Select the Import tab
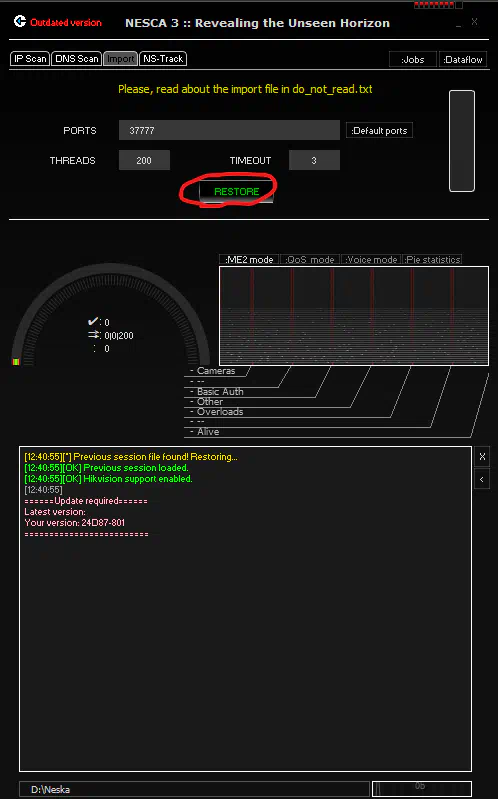This screenshot has width=498, height=799. 120,59
